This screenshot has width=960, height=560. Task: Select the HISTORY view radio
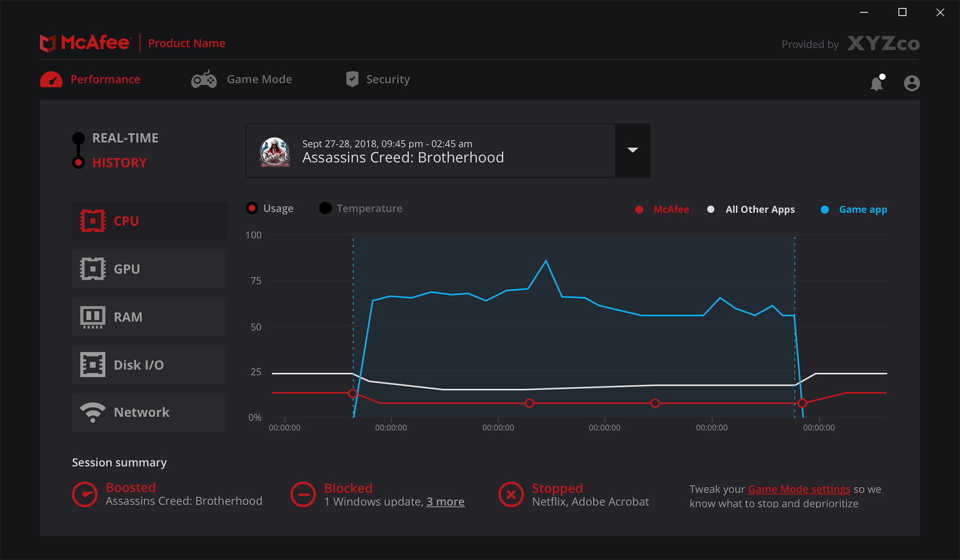[78, 162]
